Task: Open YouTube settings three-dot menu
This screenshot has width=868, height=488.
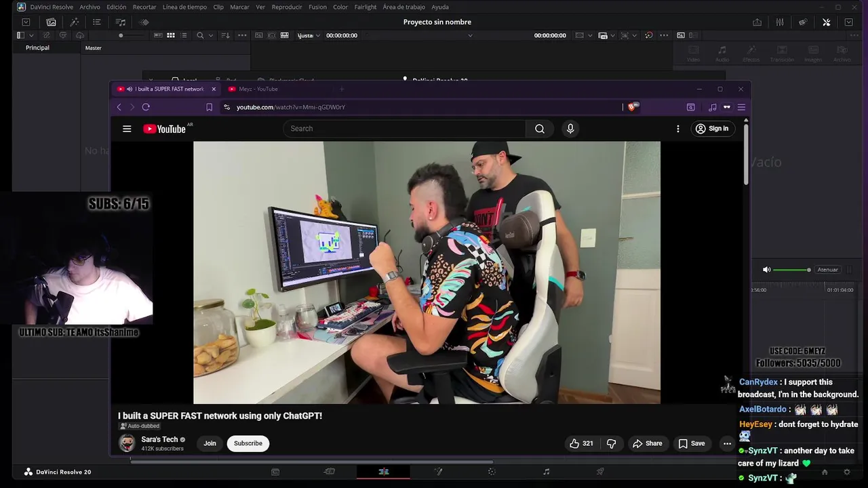Action: [677, 129]
